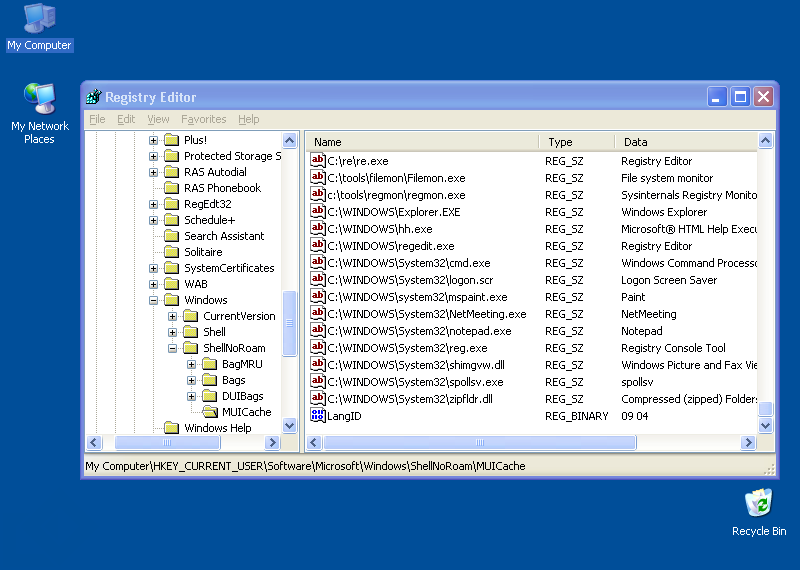Click the tree pane vertical scrollbar thumb
800x570 pixels.
289,323
